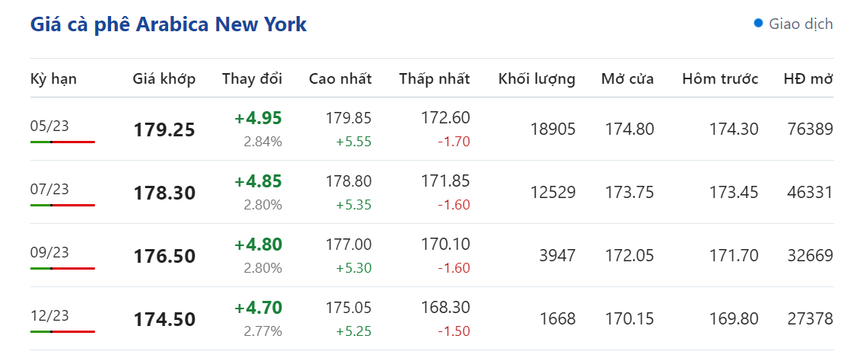Viewport: 868px width, 358px height.
Task: Click the Hôm trước column header
Action: click(720, 79)
